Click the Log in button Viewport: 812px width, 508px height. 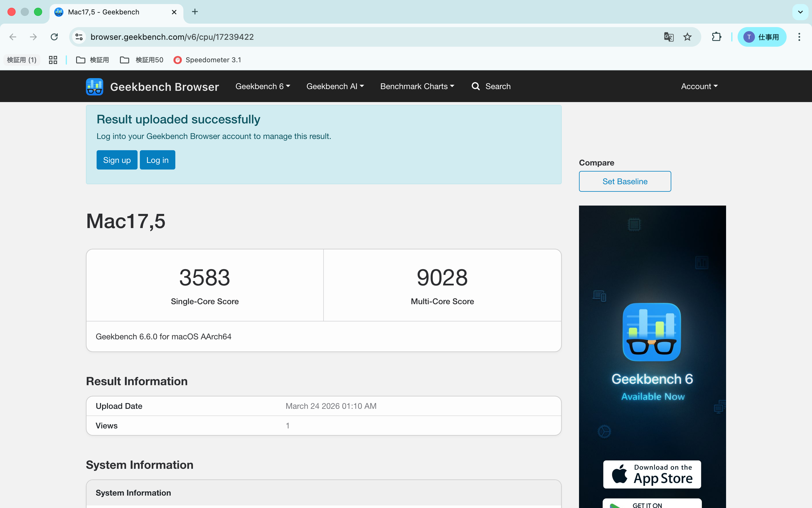(x=157, y=160)
